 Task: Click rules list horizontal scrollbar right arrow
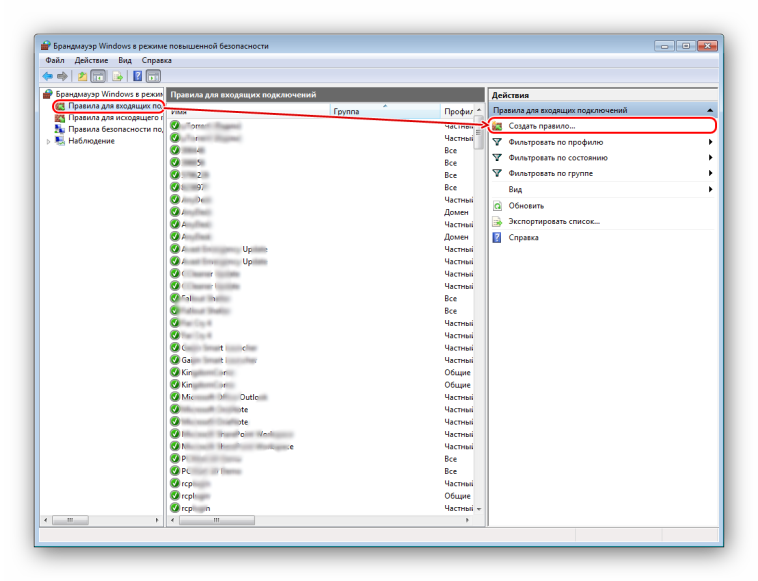click(467, 520)
